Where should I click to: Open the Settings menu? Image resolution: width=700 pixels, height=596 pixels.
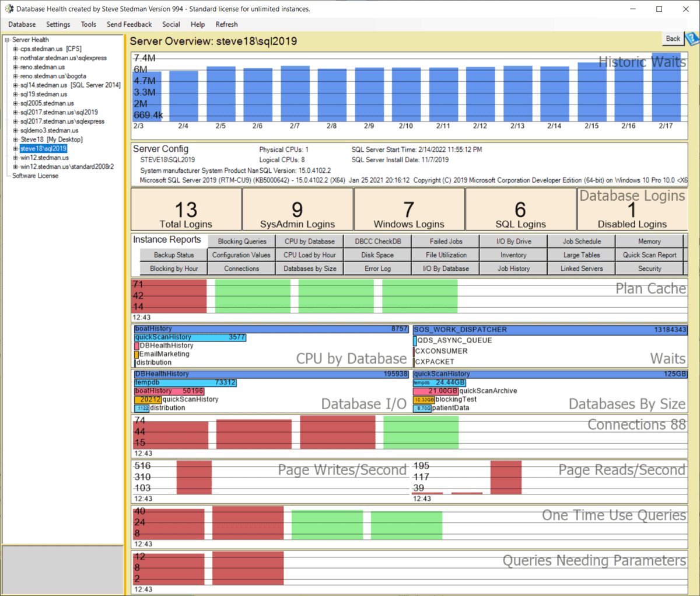click(x=58, y=25)
